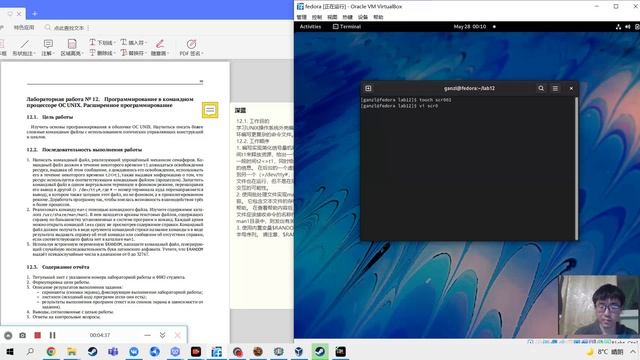Launch Google Chrome from taskbar
This screenshot has width=640, height=360.
tap(51, 351)
